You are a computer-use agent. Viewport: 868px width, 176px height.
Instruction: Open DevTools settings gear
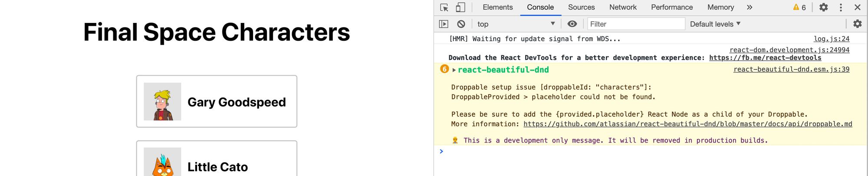[x=823, y=7]
